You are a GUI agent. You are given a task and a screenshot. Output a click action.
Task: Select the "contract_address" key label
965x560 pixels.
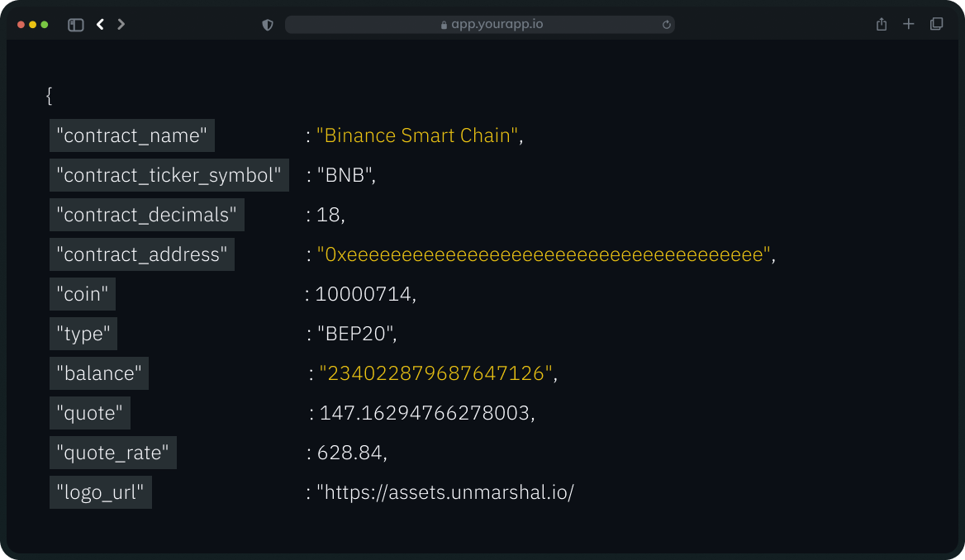(x=142, y=254)
